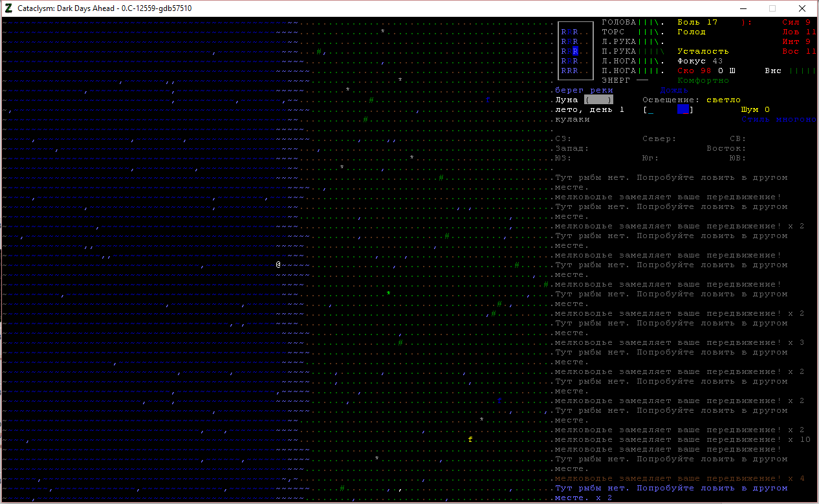
Task: Click the 'Сил 9' strength stat
Action: (796, 22)
